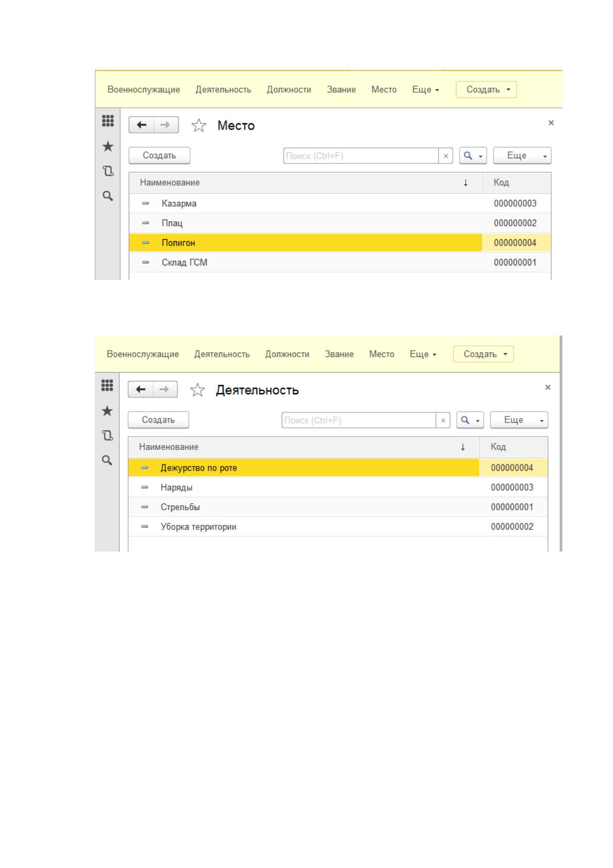Clear the search field in Место list

(x=446, y=156)
